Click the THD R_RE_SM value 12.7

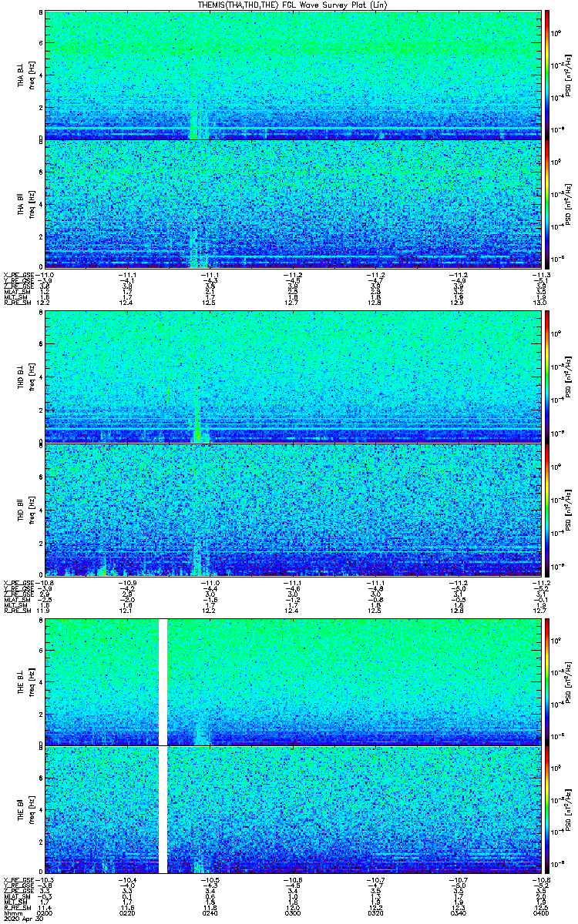[x=539, y=611]
